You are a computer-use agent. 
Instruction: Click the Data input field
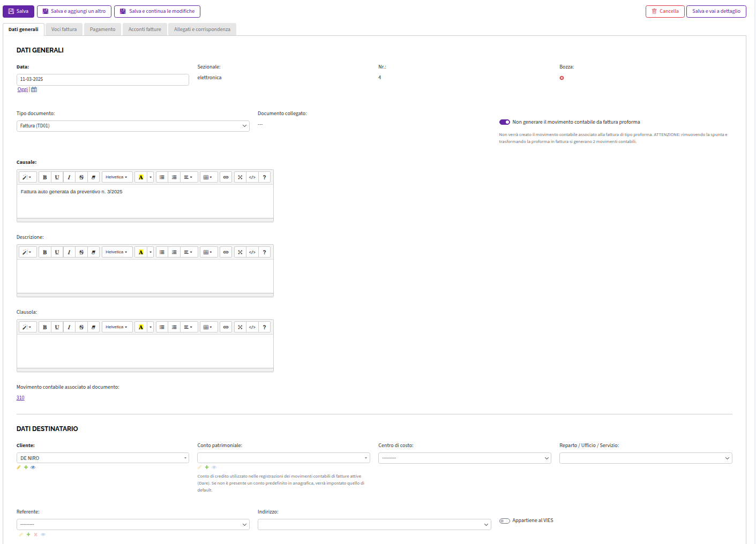tap(103, 80)
